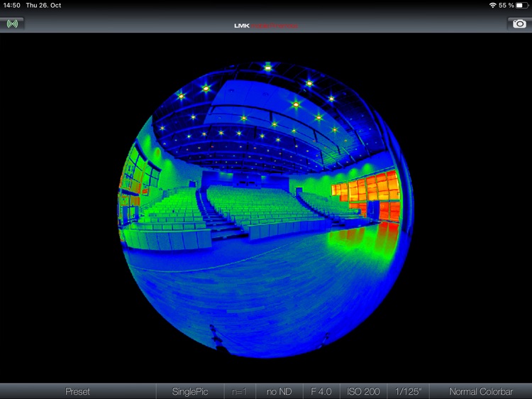532x399 pixels.
Task: Change the 1/125" shutter speed
Action: coord(408,391)
